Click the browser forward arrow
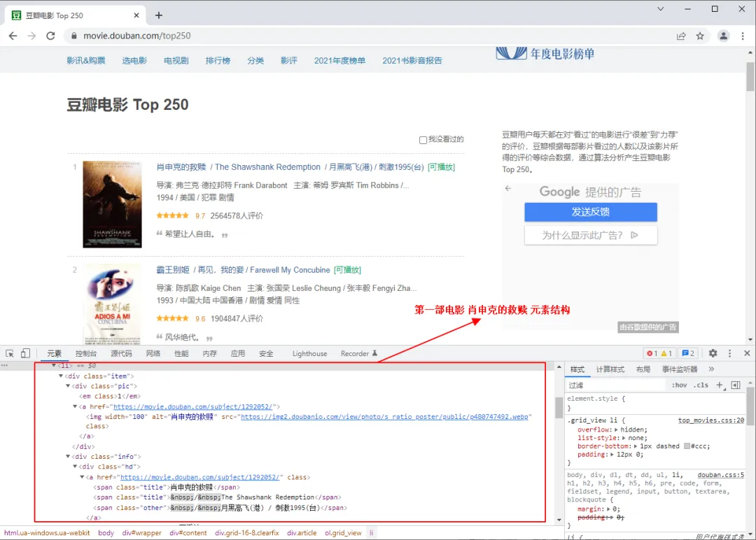This screenshot has height=540, width=756. pyautogui.click(x=31, y=36)
